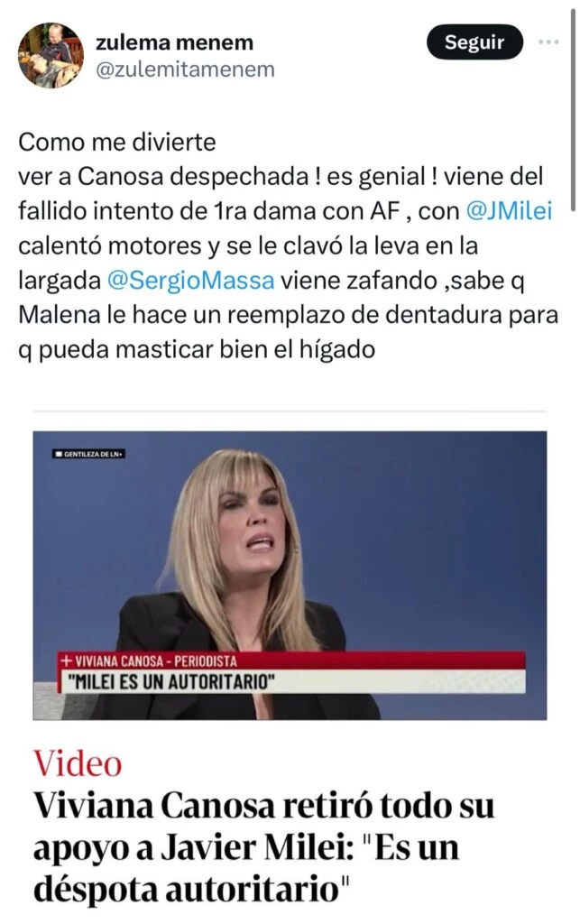The height and width of the screenshot is (924, 580).
Task: Open the Viviana Canosa retiró headline
Action: tap(263, 847)
